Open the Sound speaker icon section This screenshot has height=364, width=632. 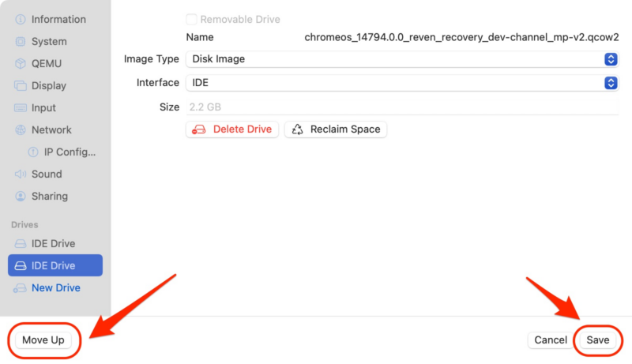[21, 174]
